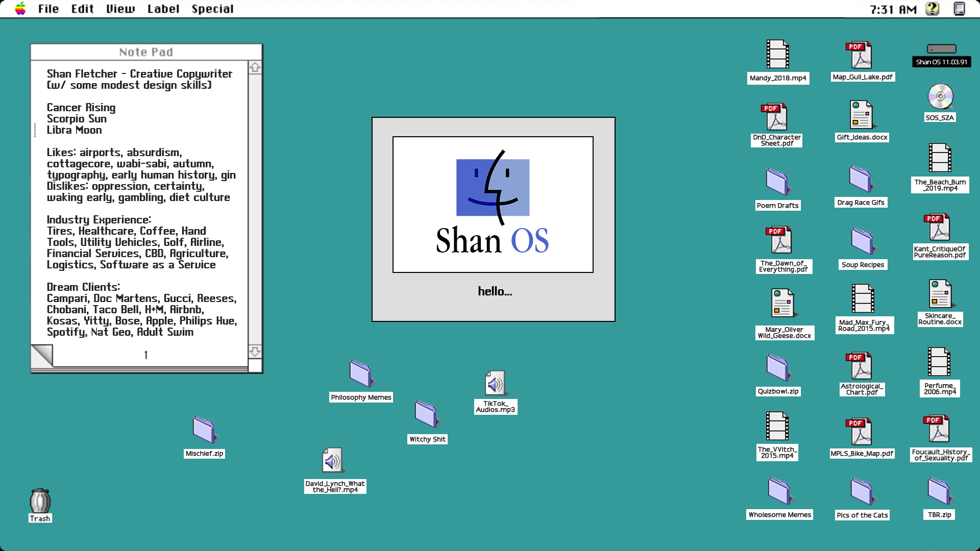Open the View menu
This screenshot has width=980, height=551.
pyautogui.click(x=120, y=9)
